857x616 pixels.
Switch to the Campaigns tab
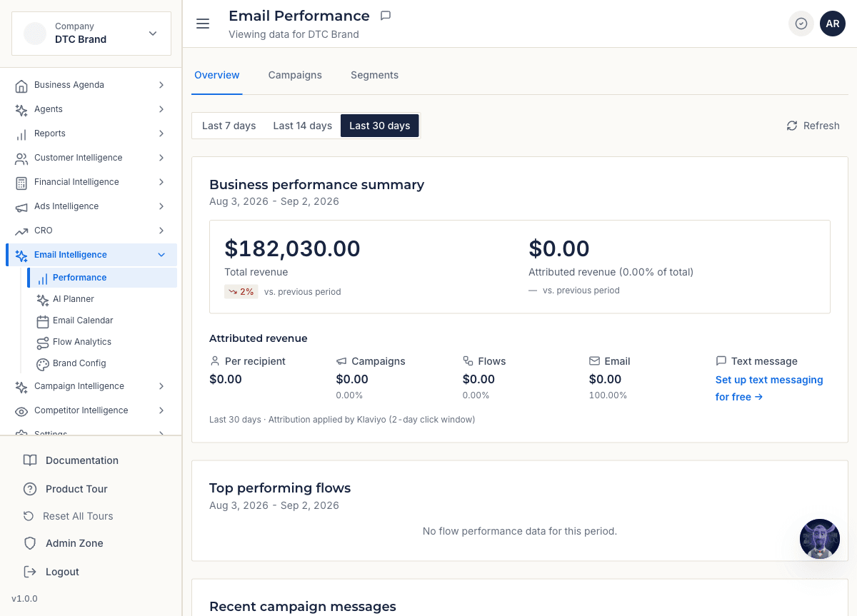(295, 75)
